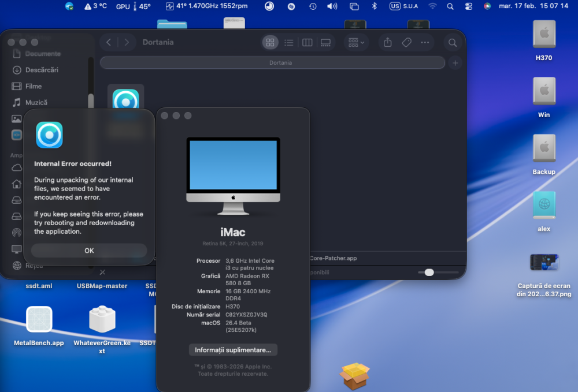Screen dimensions: 578x392
Task: Add a new Finder tab
Action: point(455,63)
